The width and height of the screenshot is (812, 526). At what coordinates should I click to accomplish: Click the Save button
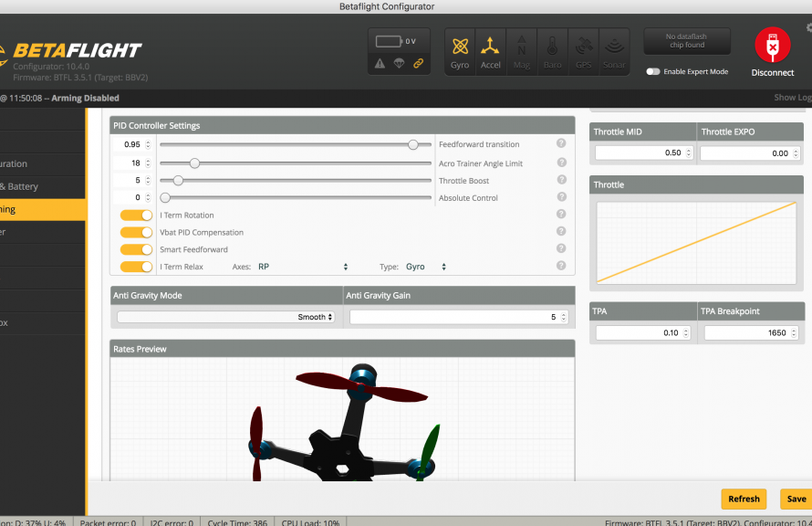(x=796, y=499)
